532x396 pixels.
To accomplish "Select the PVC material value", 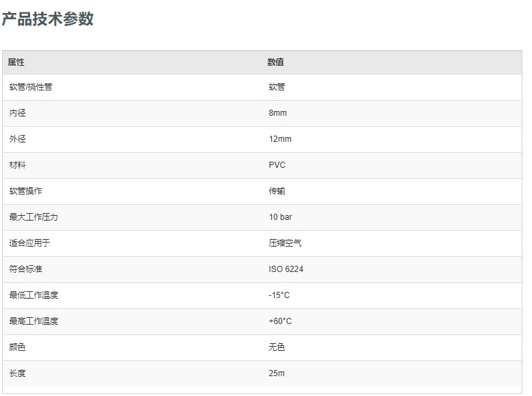I will [x=277, y=165].
